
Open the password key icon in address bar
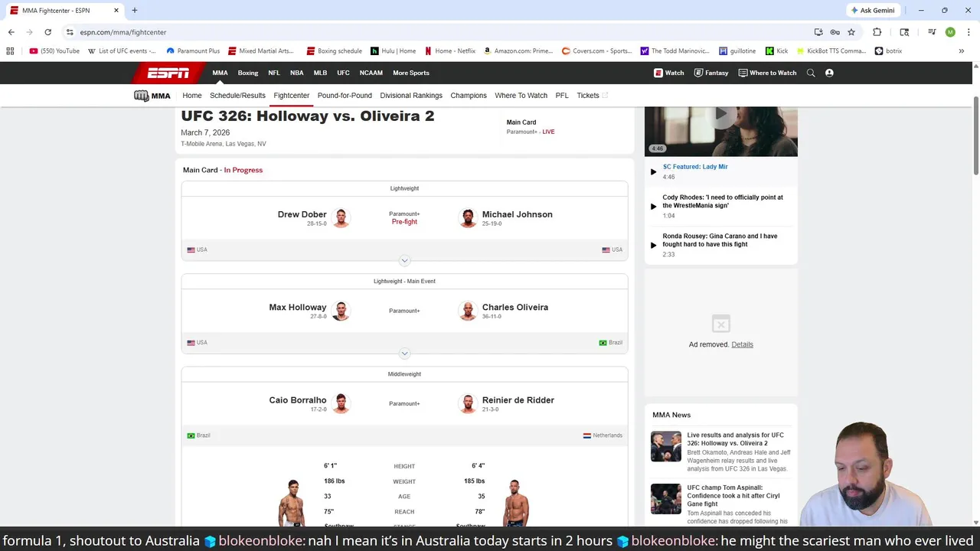pyautogui.click(x=835, y=32)
